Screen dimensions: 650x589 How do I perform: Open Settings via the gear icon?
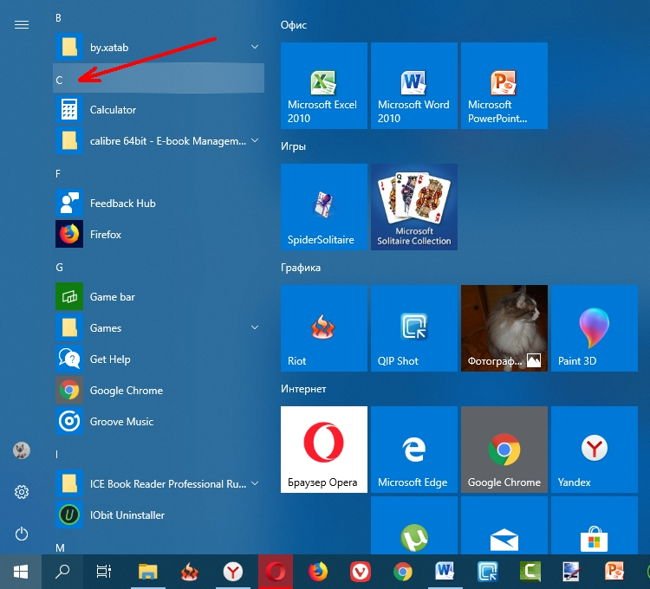22,492
